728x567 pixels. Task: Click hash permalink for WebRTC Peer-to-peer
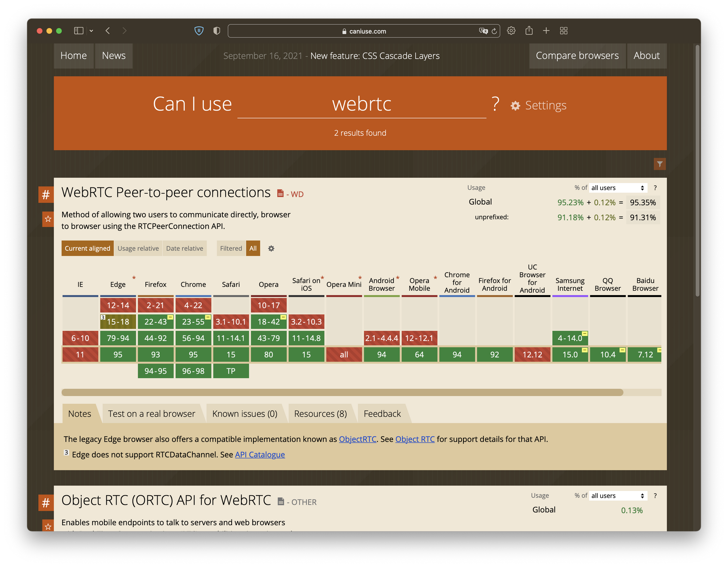point(46,194)
